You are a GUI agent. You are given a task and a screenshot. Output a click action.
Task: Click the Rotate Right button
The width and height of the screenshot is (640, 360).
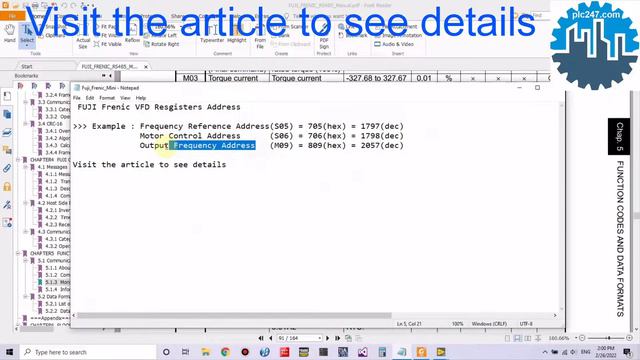pyautogui.click(x=162, y=44)
